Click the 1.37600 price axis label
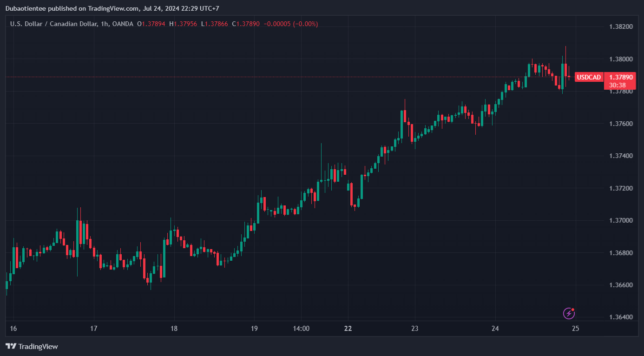Image resolution: width=644 pixels, height=356 pixels. 621,124
